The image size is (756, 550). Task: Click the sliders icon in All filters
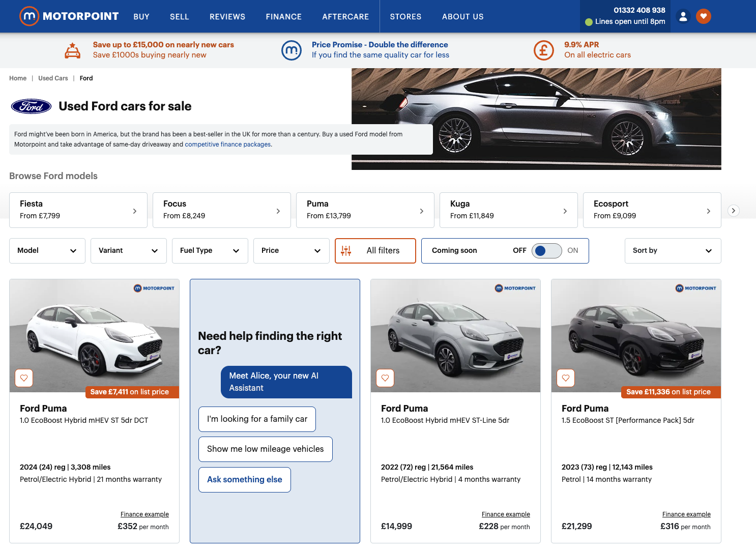pyautogui.click(x=346, y=251)
